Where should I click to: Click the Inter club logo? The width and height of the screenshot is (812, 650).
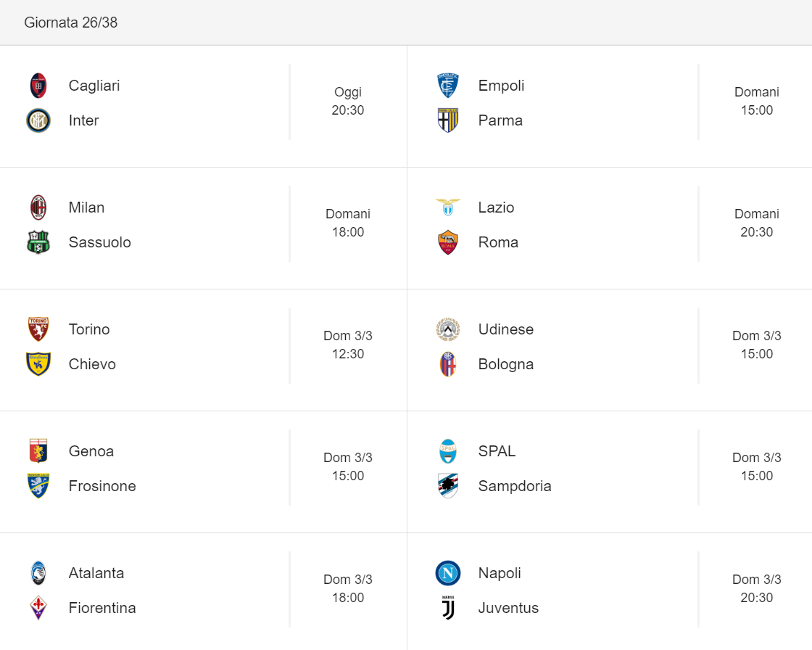[x=38, y=120]
